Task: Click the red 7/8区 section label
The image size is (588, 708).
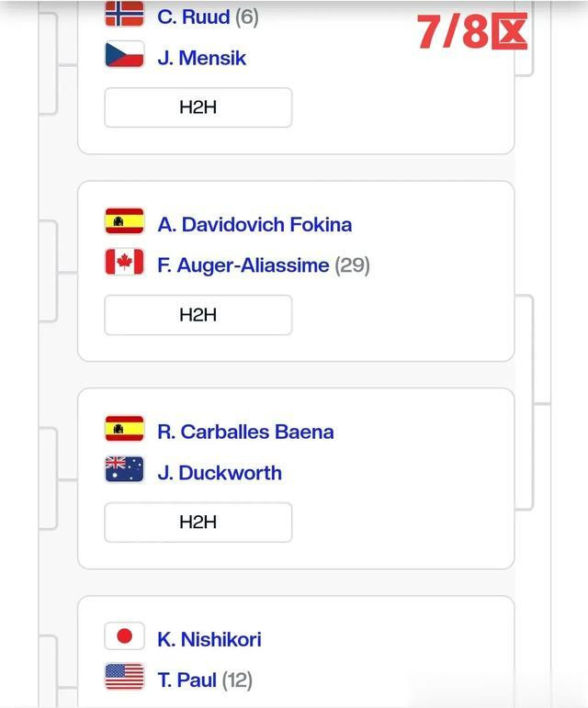Action: 472,31
